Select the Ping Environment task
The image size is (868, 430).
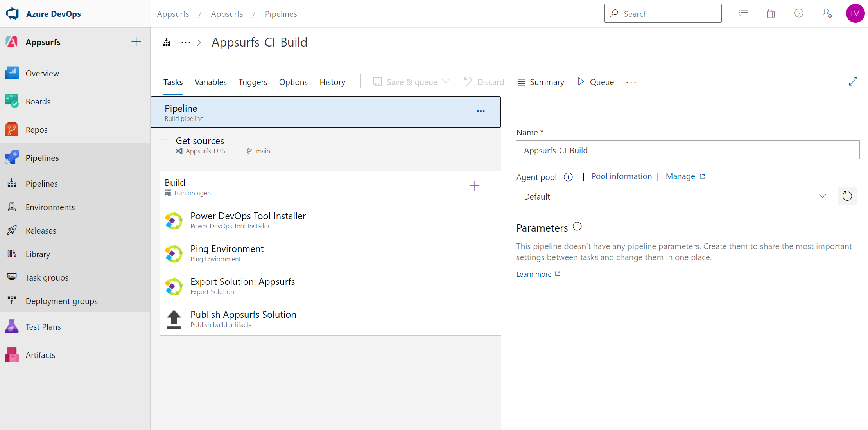[x=330, y=253]
